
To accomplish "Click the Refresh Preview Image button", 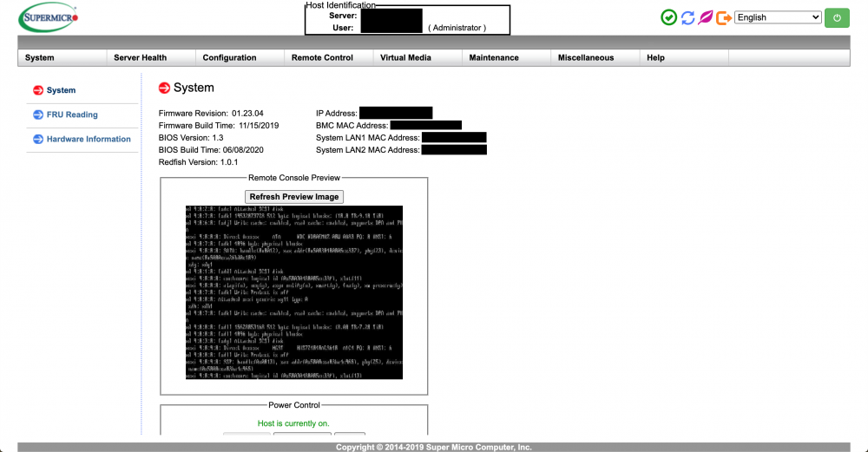I will tap(294, 197).
